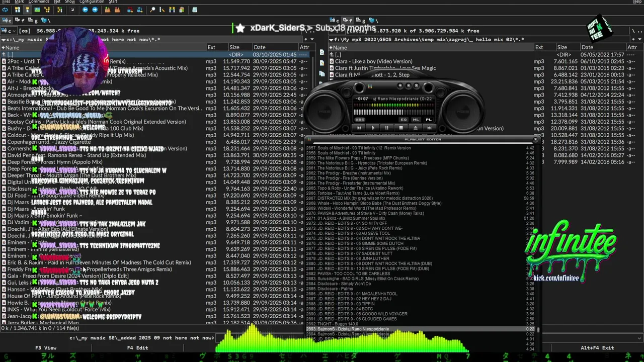644x362 pixels.
Task: Click the Multi-rename tool toolbar icon
Action: (162, 10)
